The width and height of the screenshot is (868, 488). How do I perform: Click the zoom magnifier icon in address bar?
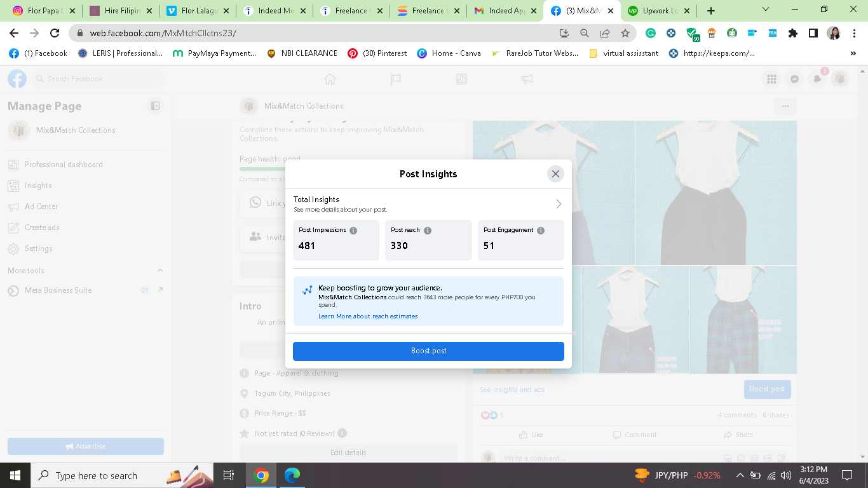[x=585, y=33]
